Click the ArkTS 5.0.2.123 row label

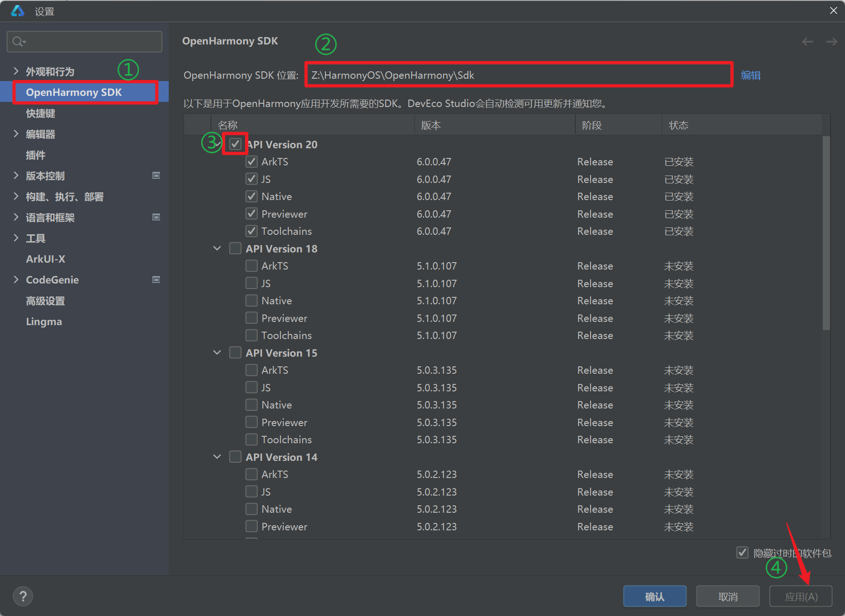pos(275,474)
